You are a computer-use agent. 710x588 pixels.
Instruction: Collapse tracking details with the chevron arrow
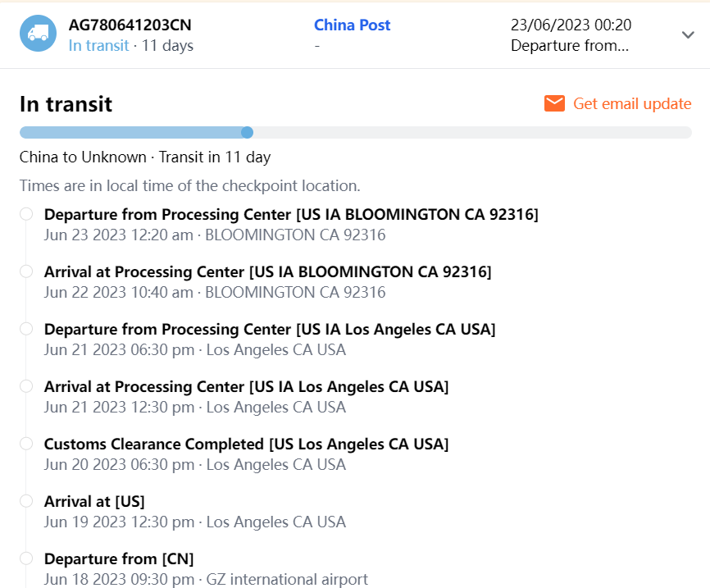pyautogui.click(x=688, y=34)
